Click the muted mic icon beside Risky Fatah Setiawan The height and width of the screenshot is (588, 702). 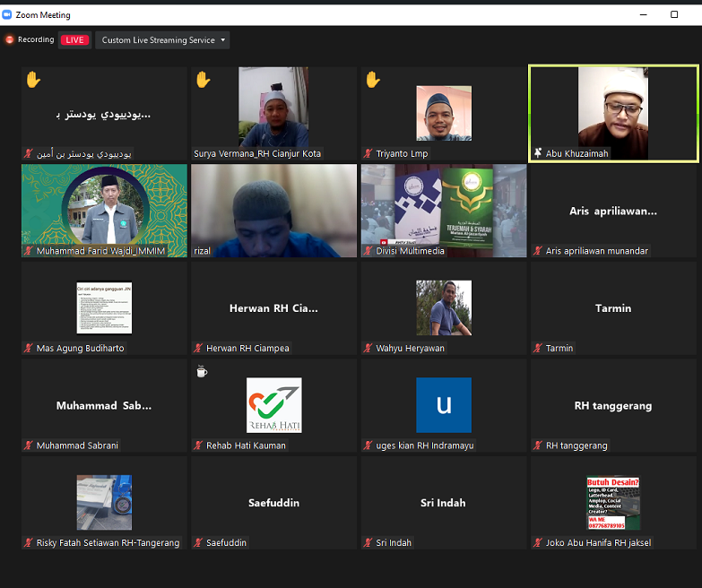point(28,542)
